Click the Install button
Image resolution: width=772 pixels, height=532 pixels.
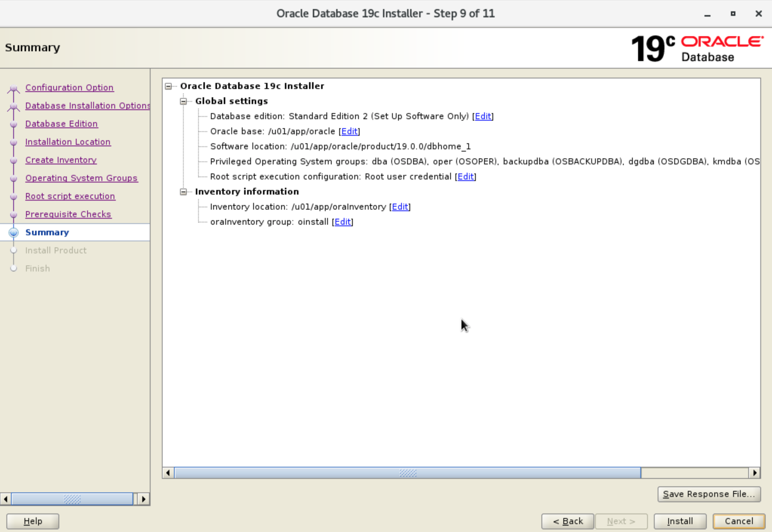click(680, 521)
